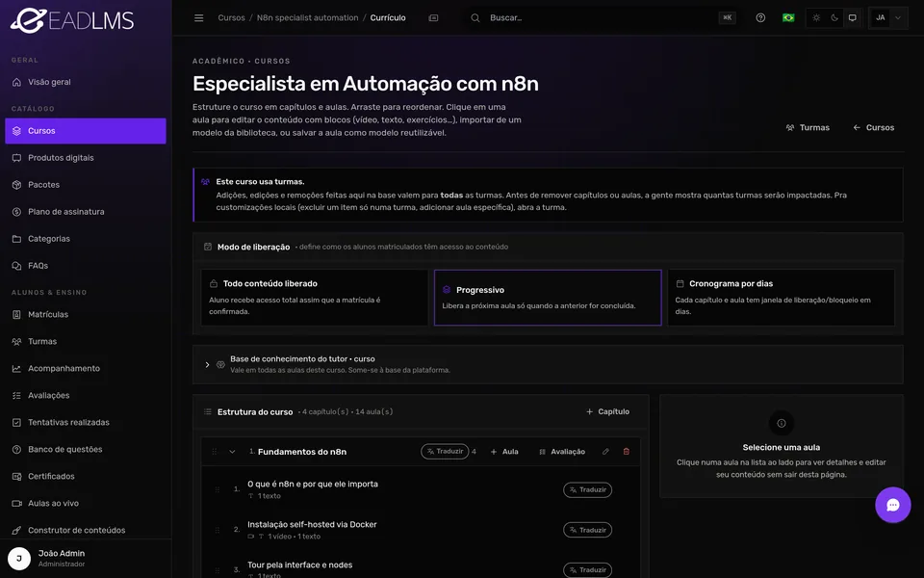The height and width of the screenshot is (578, 924).
Task: Open Acompanhamento in sidebar
Action: point(86,369)
